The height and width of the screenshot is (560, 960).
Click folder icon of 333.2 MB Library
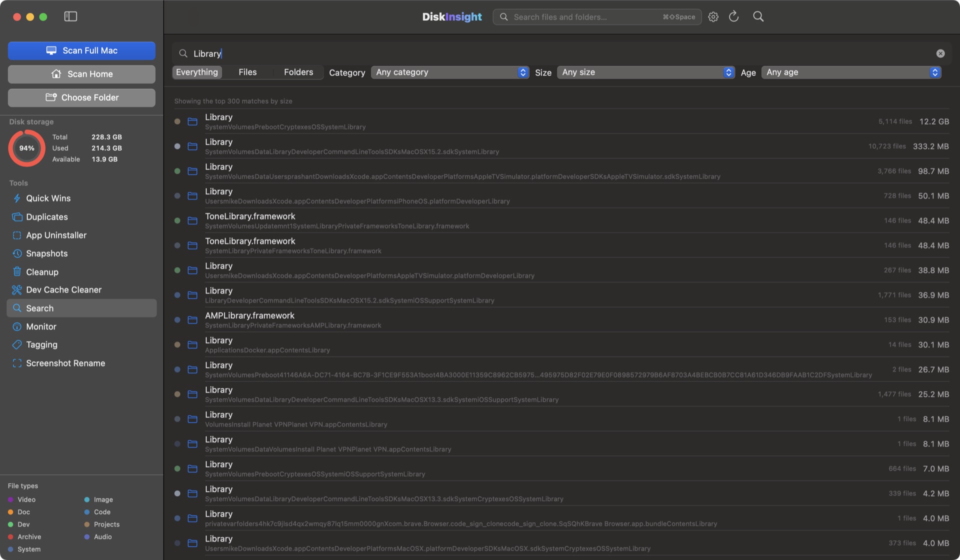point(192,146)
